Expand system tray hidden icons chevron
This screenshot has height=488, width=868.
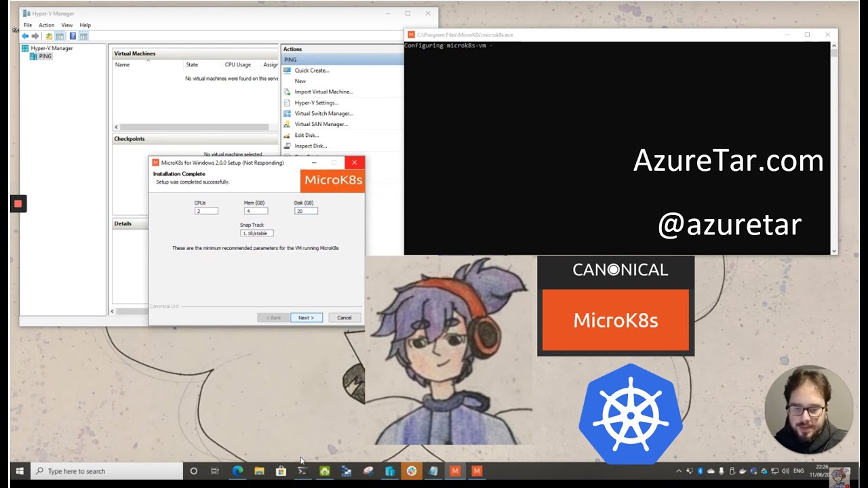point(679,471)
